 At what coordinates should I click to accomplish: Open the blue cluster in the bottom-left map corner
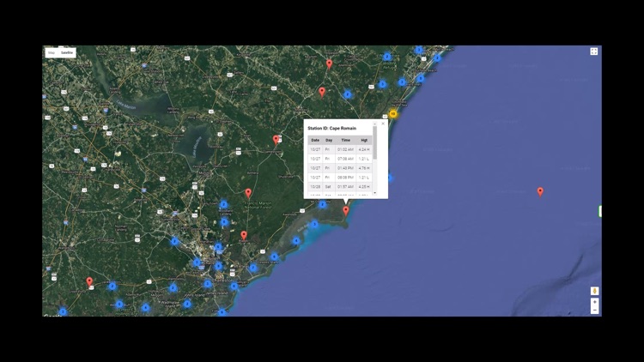[63, 312]
